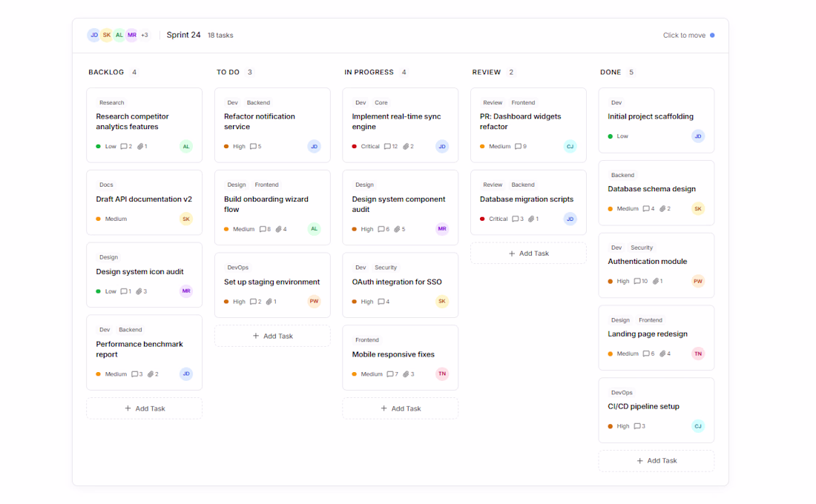The width and height of the screenshot is (816, 504).
Task: Click PW avatar on Set up staging environment
Action: coord(315,301)
